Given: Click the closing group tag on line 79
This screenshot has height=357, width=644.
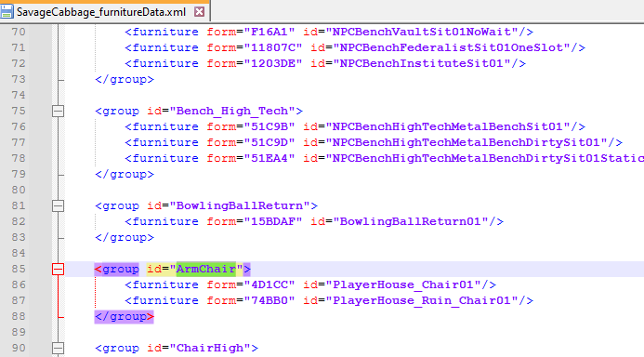Looking at the screenshot, I should [x=125, y=174].
